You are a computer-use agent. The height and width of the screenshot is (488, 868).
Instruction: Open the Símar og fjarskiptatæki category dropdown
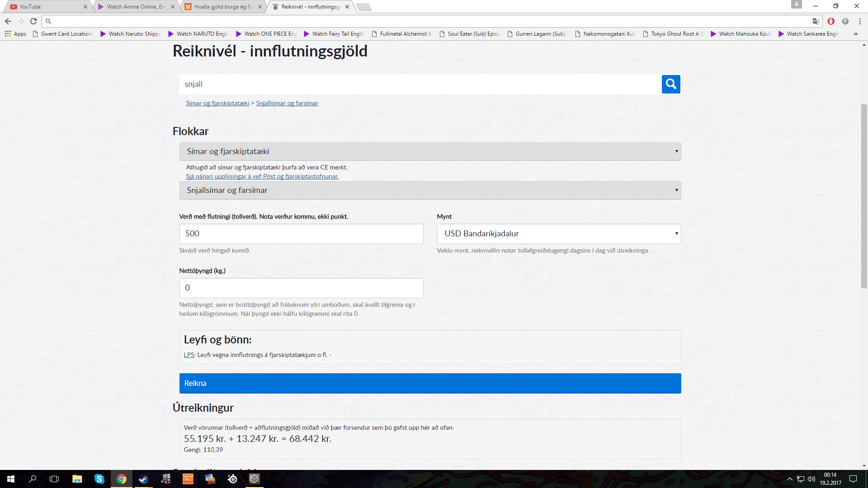click(x=430, y=151)
